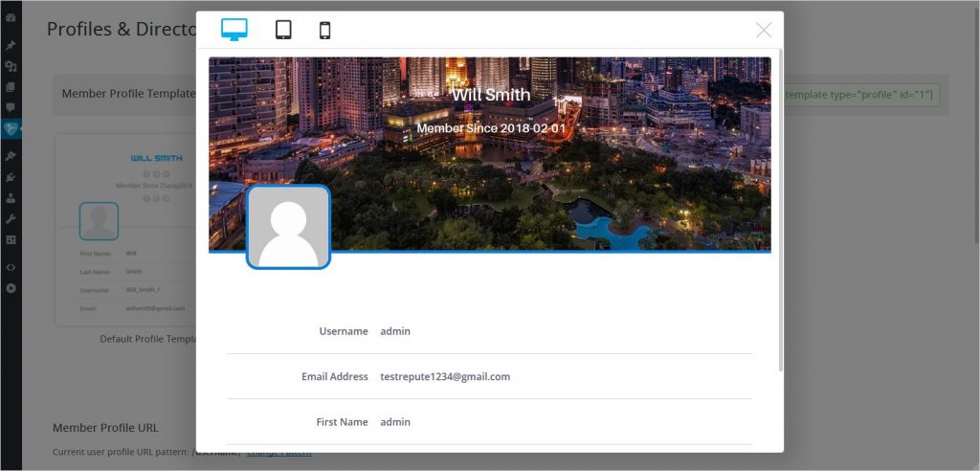This screenshot has width=980, height=471.
Task: Open Posts pin icon in sidebar
Action: (11, 46)
